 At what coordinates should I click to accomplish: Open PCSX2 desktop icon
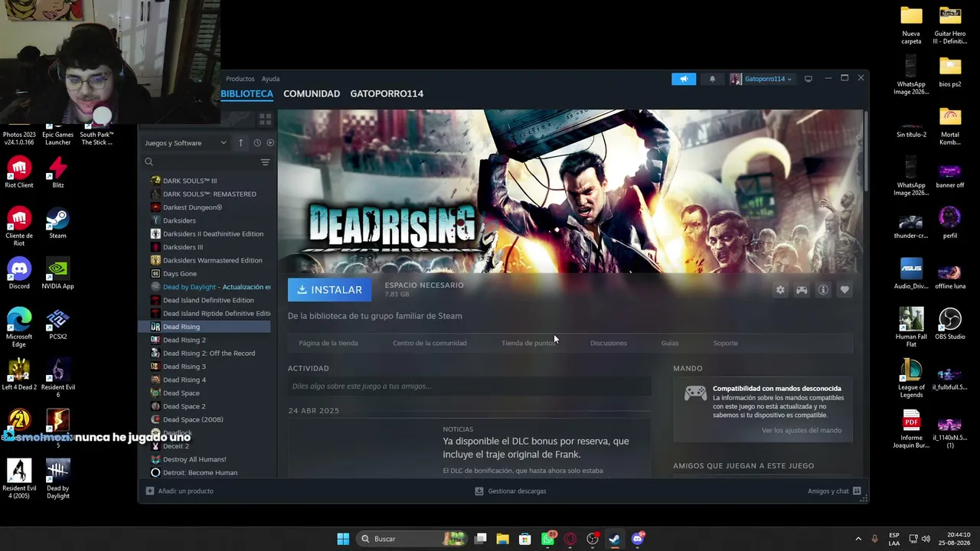(57, 324)
